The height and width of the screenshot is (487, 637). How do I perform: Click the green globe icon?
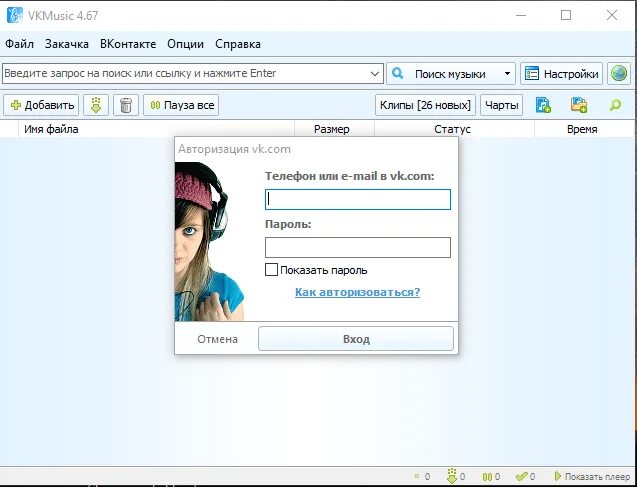619,74
